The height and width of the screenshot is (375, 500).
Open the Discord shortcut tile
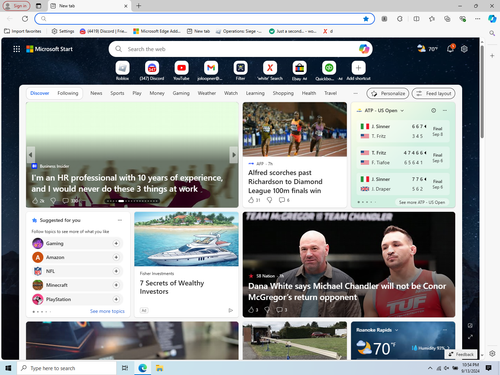click(152, 71)
